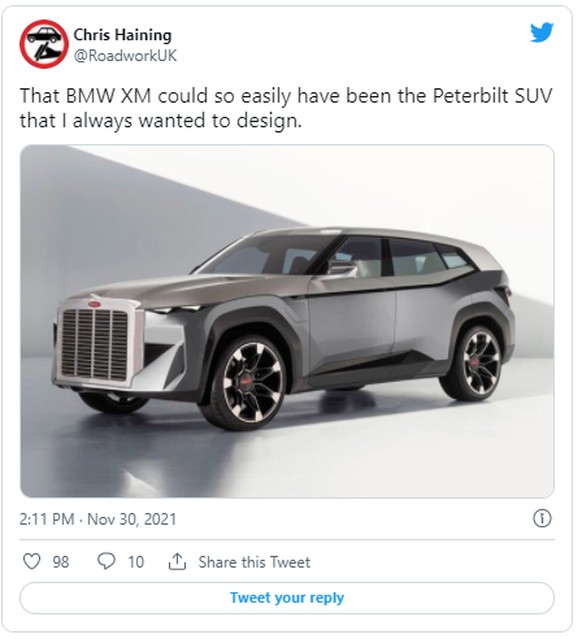Click the Twitter bird logo
The image size is (582, 639).
pyautogui.click(x=541, y=33)
